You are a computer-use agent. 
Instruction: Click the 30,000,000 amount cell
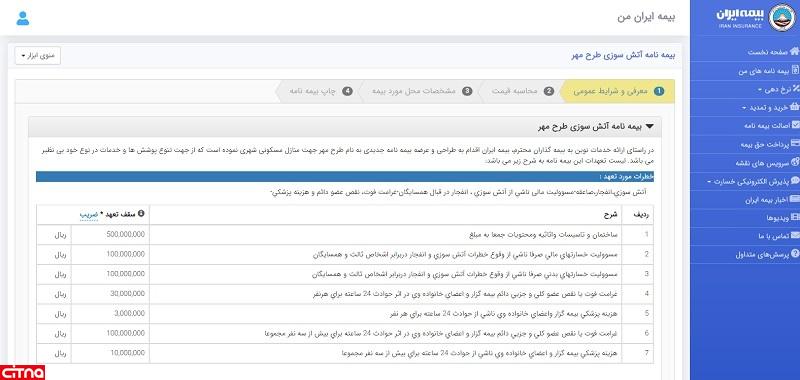[x=110, y=294]
